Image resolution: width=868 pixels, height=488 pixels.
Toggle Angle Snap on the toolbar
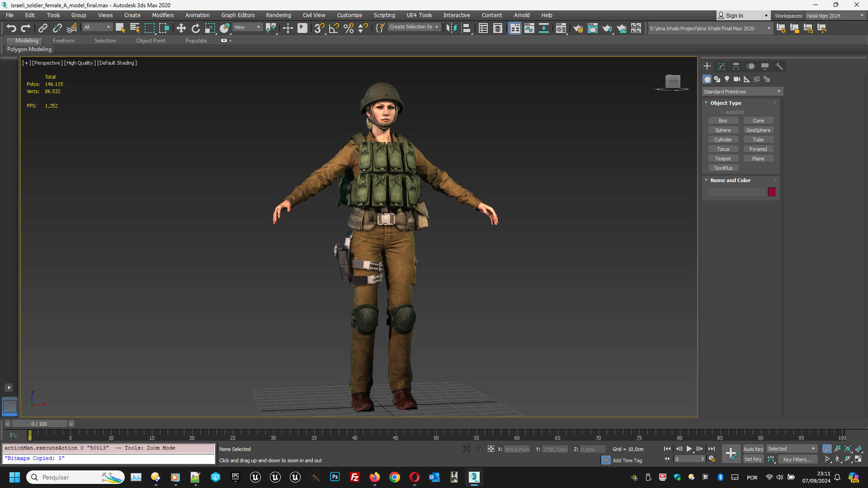334,28
